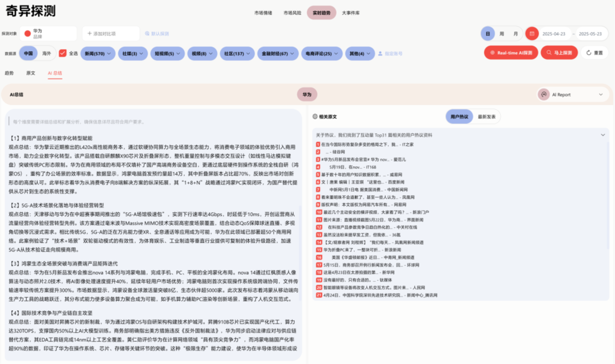This screenshot has width=615, height=364.
Task: Click the AI Report robot icon
Action: (544, 94)
